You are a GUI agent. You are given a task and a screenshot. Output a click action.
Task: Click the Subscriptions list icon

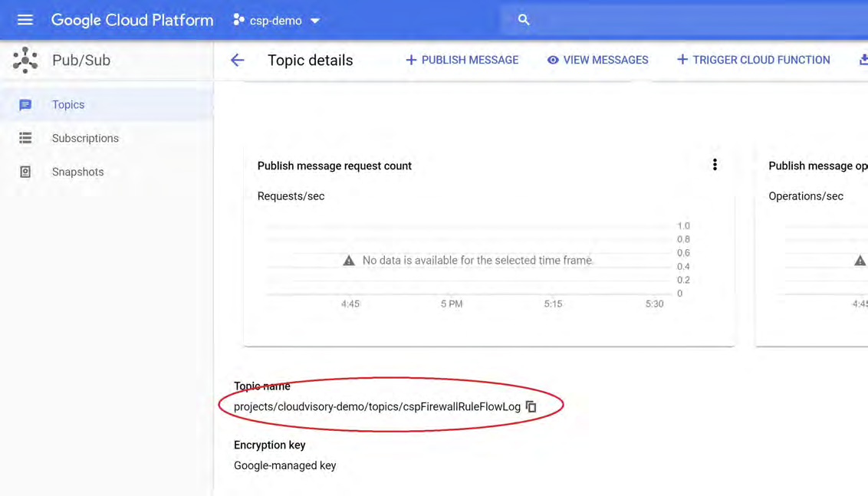25,138
